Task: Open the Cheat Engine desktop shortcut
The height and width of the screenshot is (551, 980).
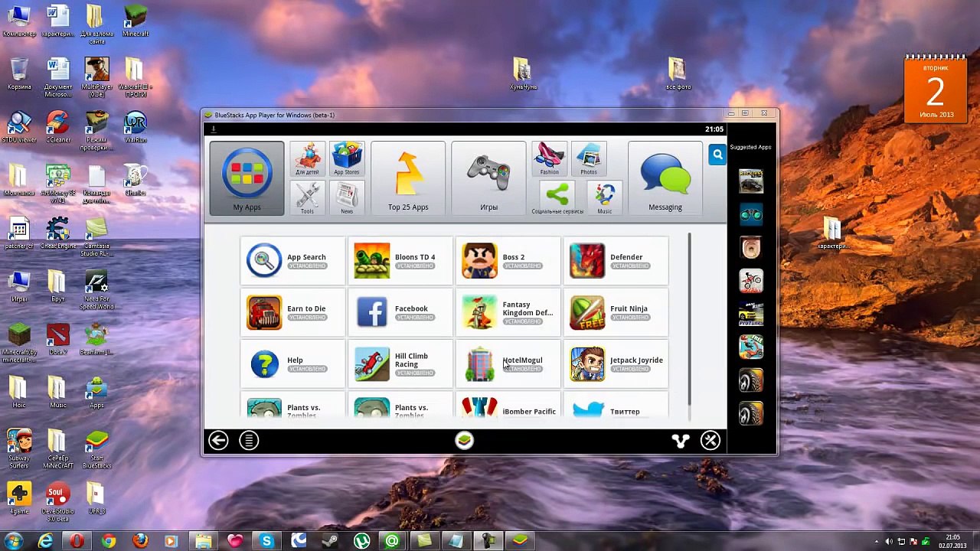Action: coord(58,233)
